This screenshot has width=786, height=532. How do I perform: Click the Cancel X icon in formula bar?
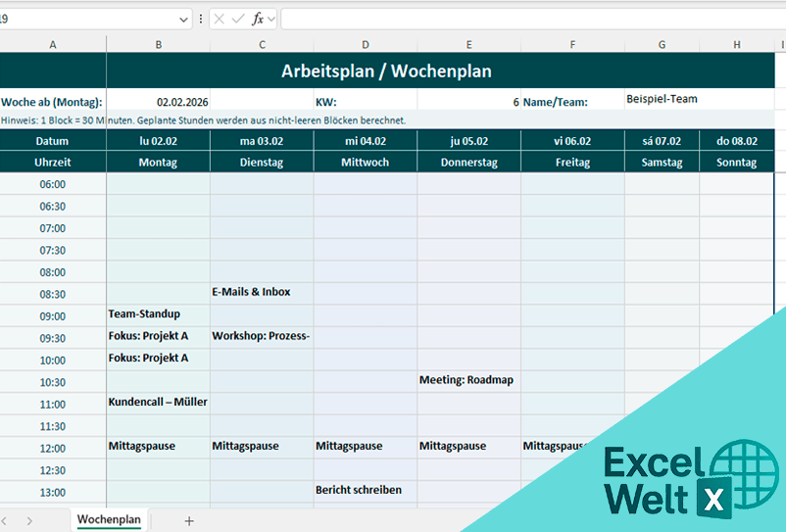coord(219,19)
